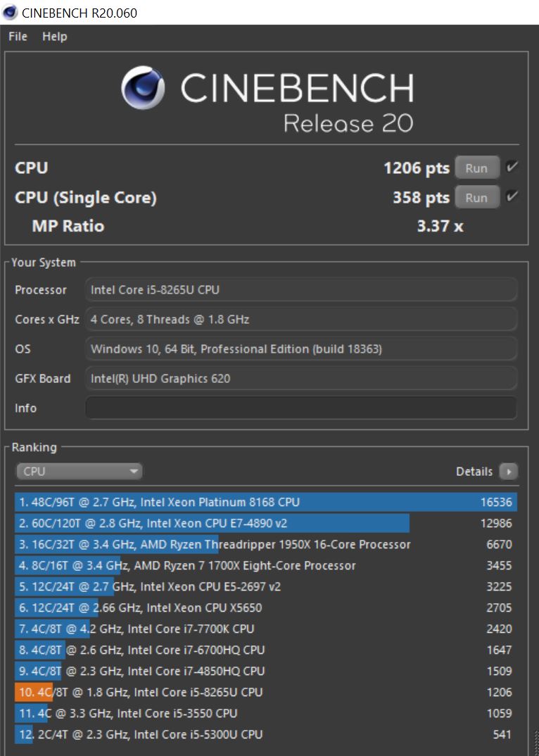Select the Core i5-5300U ranking row
539x756 pixels.
266,734
